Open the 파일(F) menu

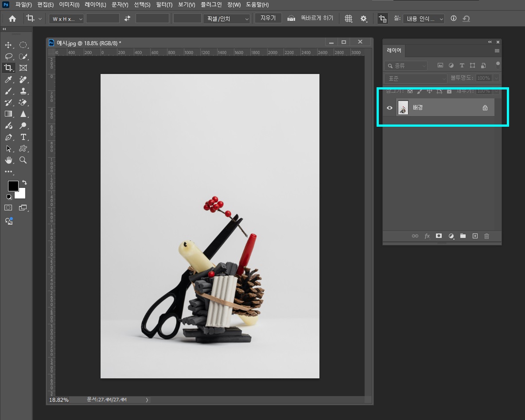click(23, 5)
